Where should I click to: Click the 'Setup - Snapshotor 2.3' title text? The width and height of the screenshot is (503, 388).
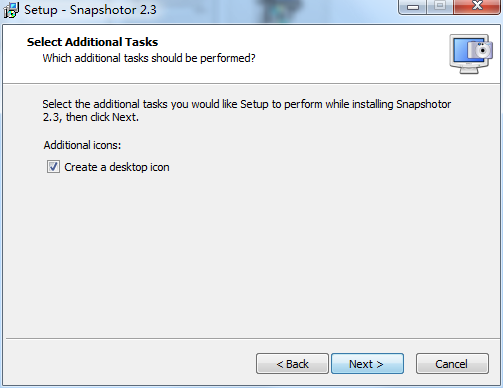90,10
